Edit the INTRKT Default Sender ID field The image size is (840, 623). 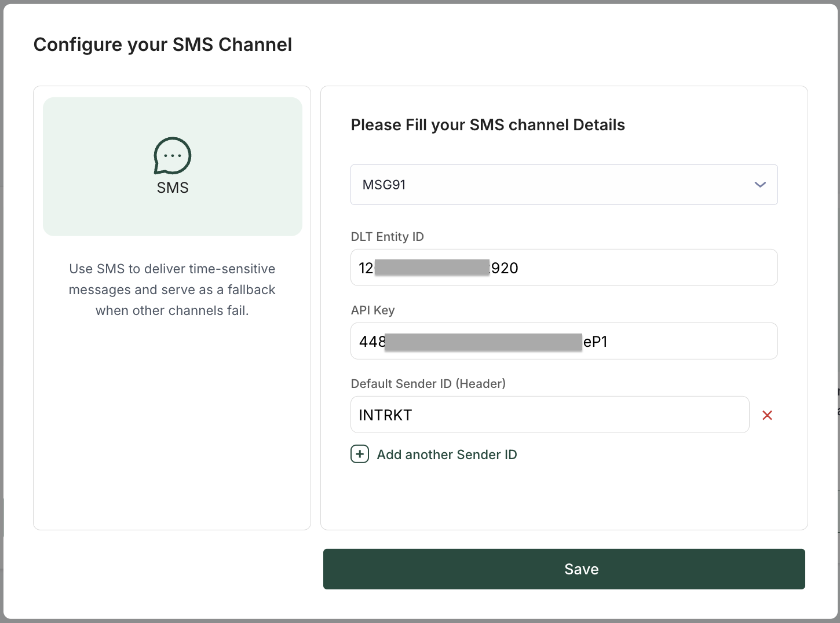[x=549, y=415]
